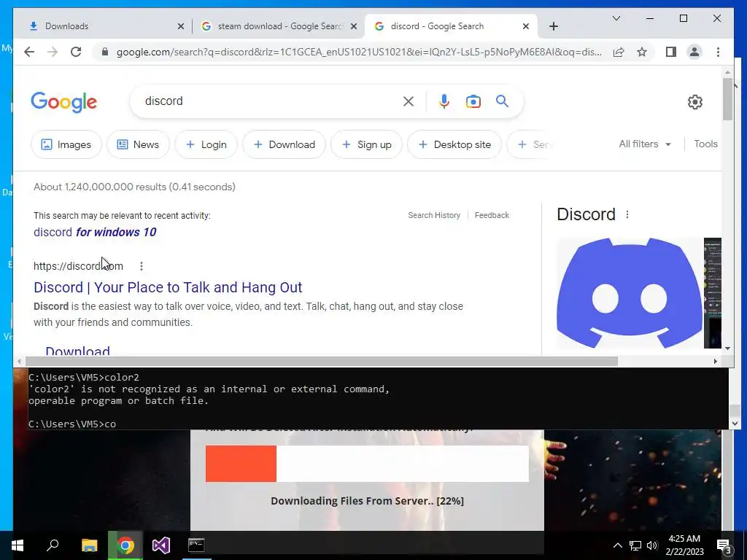Click command prompt scroll-down arrow
This screenshot has height=560, width=747.
pos(734,423)
